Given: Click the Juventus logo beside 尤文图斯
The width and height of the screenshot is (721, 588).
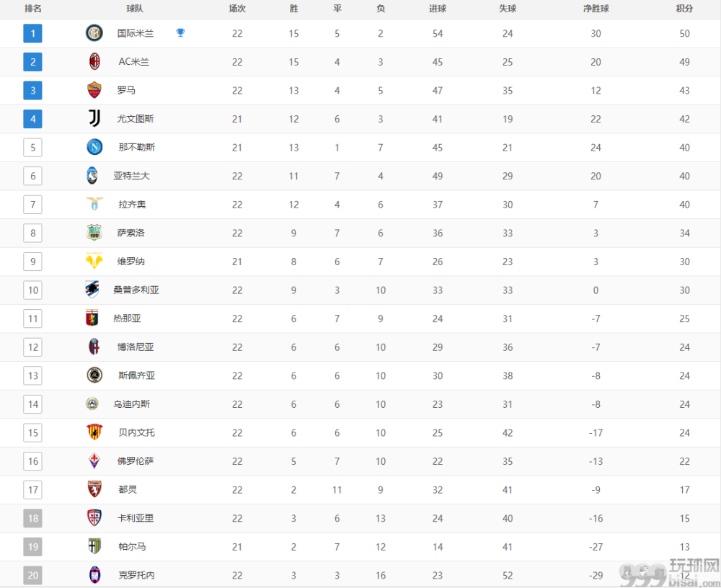Looking at the screenshot, I should [x=94, y=119].
